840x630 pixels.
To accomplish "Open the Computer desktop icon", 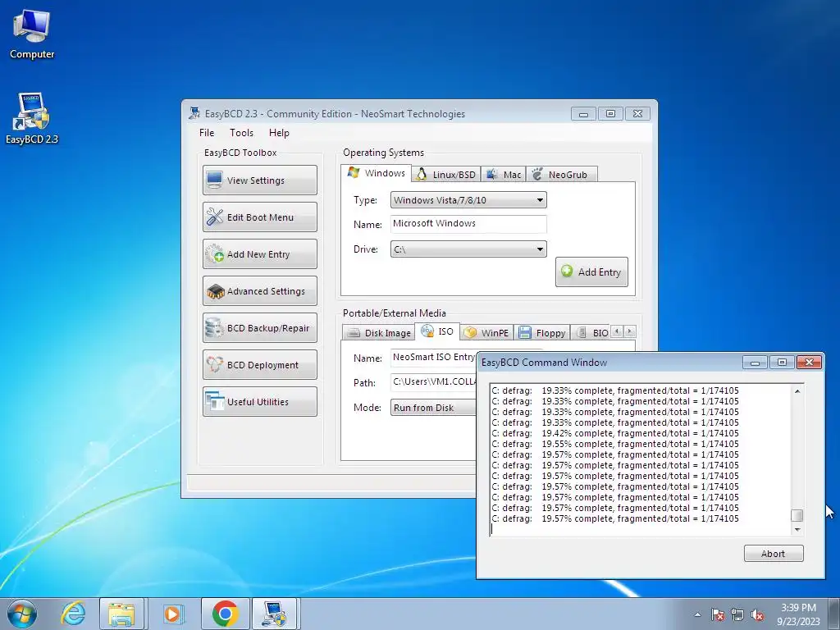I will [x=32, y=34].
